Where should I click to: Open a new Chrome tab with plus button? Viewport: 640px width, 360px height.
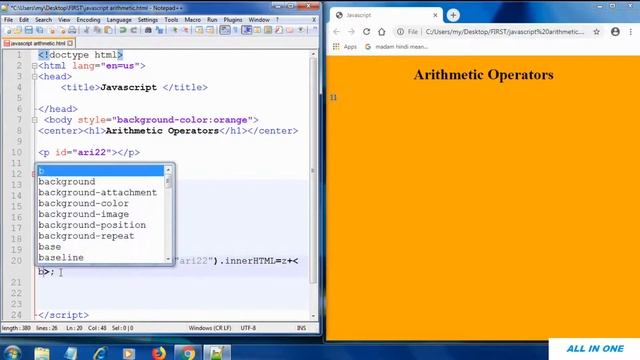tap(453, 15)
